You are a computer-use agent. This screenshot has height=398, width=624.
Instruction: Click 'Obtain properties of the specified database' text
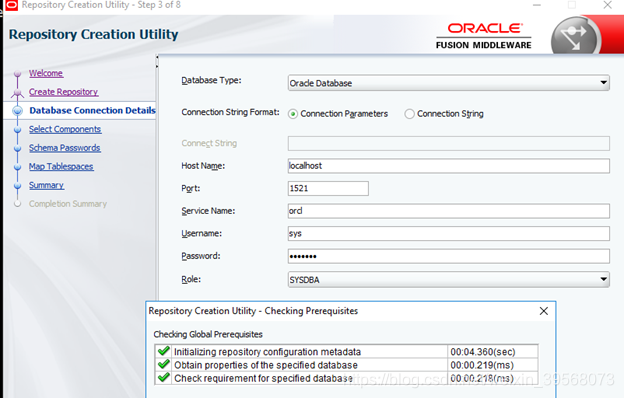(266, 365)
